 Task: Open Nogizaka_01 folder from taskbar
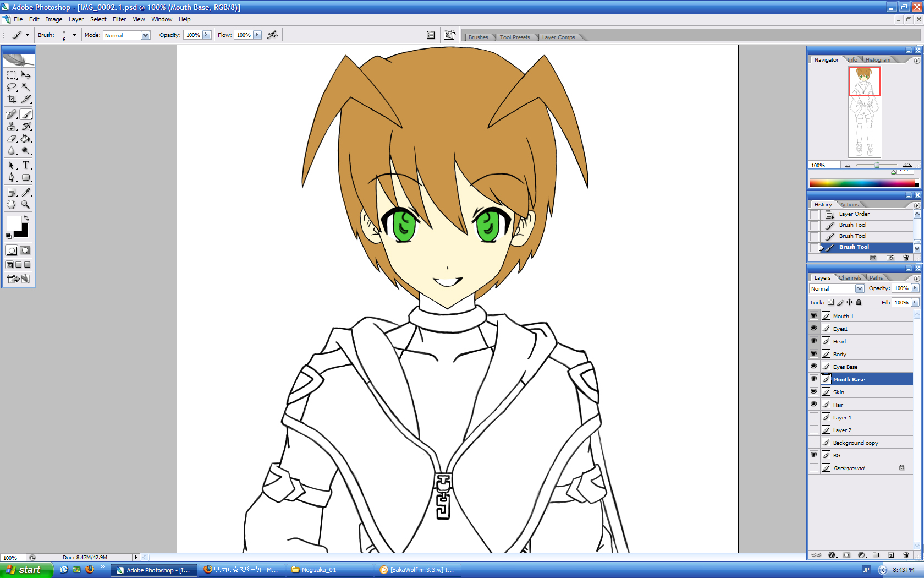[329, 570]
